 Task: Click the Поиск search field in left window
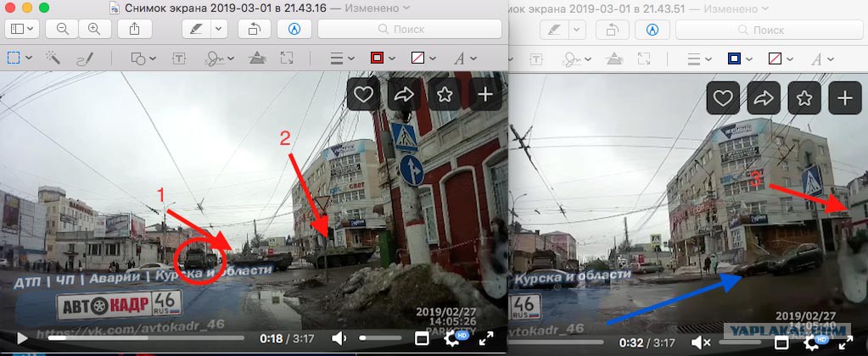click(x=410, y=30)
